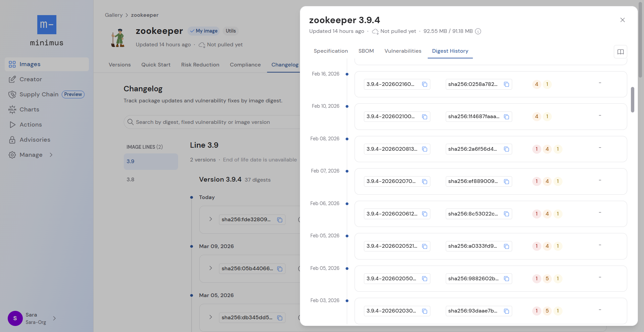644x332 pixels.
Task: Copy version tag 3.9.4-202602070
Action: 425,182
